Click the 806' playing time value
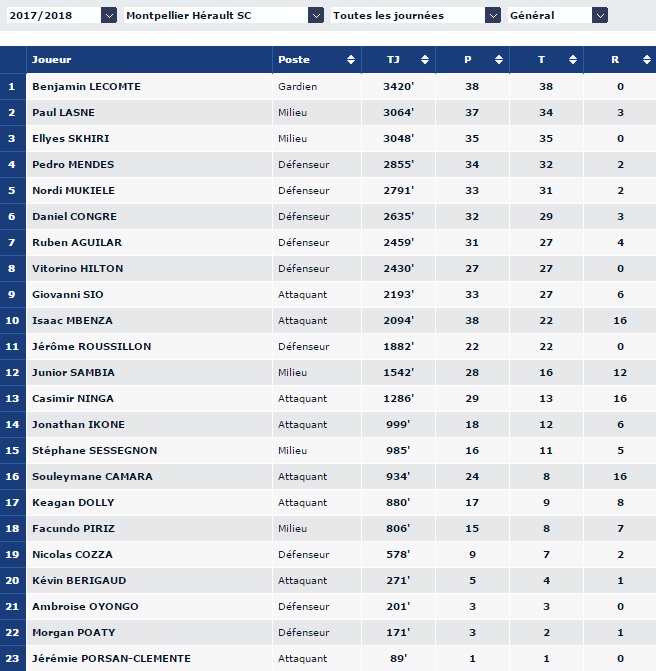 click(398, 528)
